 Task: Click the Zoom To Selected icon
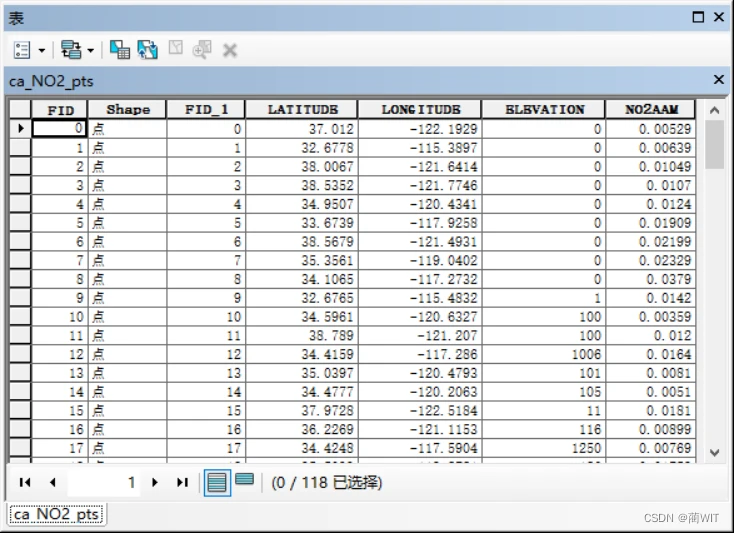pos(202,50)
